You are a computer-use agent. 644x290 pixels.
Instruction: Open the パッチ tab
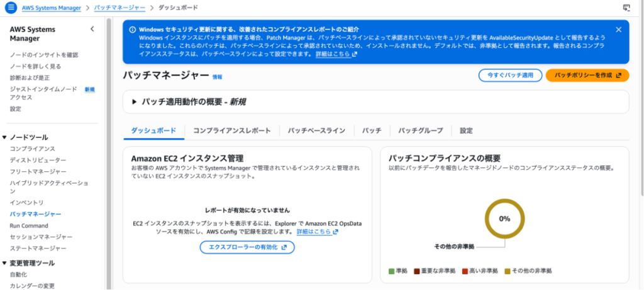click(x=371, y=131)
